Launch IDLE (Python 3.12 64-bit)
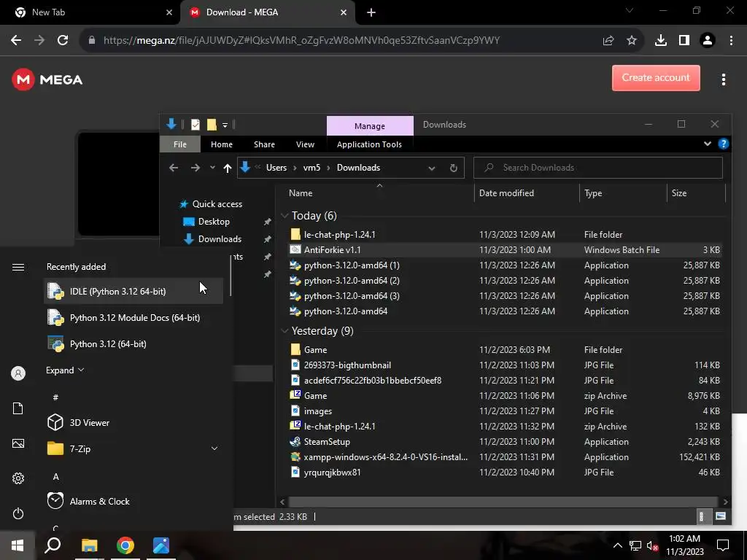 133,292
